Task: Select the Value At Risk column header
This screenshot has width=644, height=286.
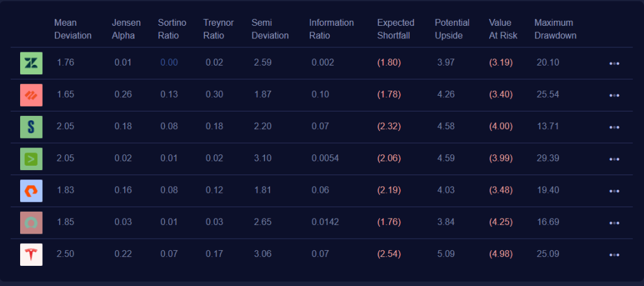Action: (503, 29)
